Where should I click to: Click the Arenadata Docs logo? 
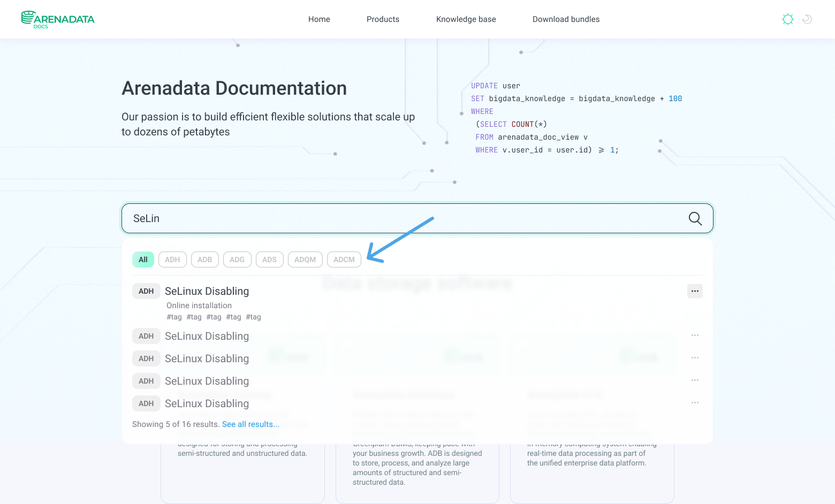click(x=58, y=19)
